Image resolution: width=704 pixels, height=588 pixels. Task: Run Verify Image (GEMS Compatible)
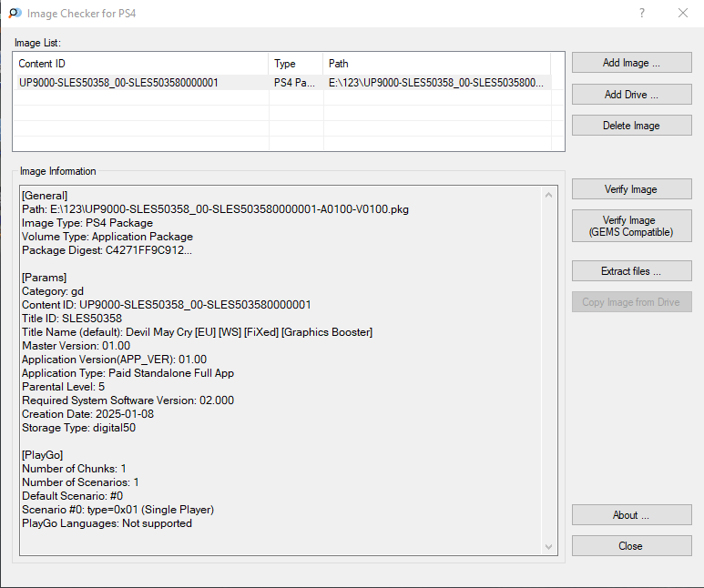pyautogui.click(x=631, y=226)
